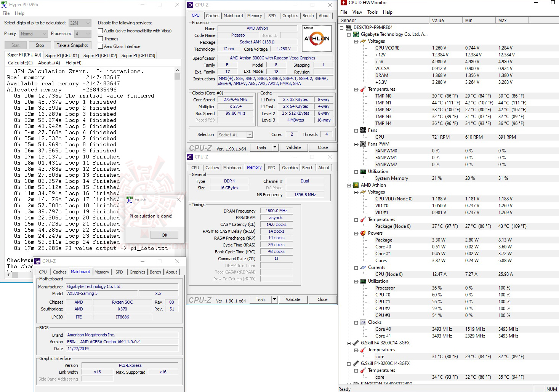Enable Audio (solve incompatibility with Vista) checkbox
Image resolution: width=559 pixels, height=392 pixels.
click(x=101, y=31)
